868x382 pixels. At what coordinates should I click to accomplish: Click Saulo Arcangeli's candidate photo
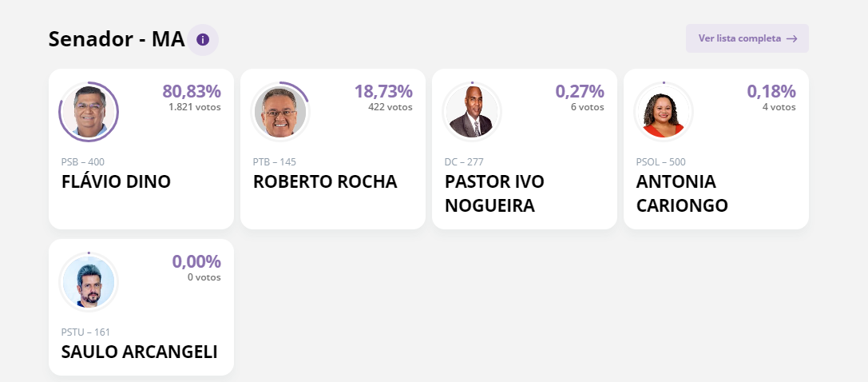(89, 281)
